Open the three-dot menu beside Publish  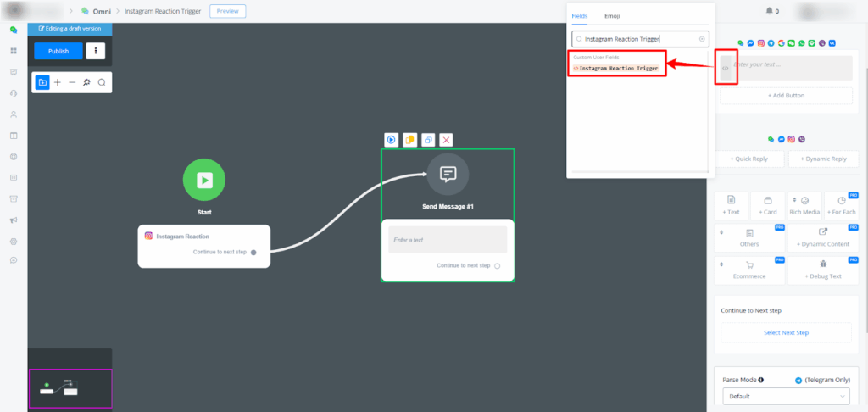97,51
